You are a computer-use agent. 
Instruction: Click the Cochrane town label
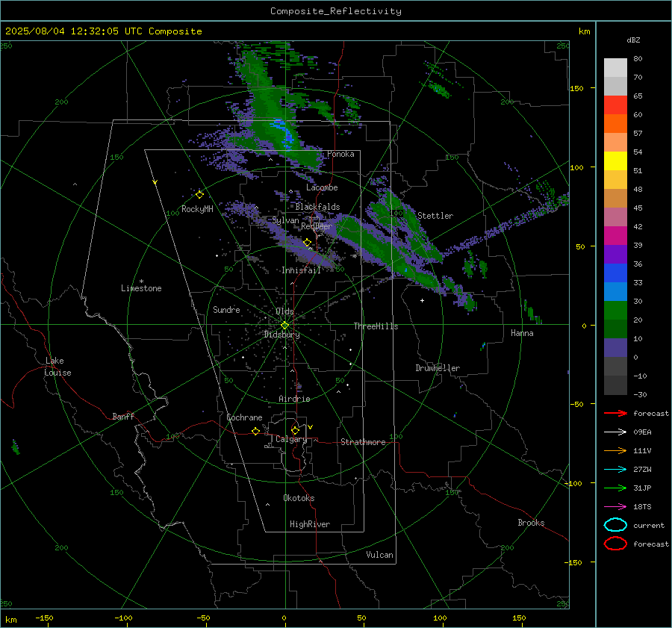tap(244, 417)
